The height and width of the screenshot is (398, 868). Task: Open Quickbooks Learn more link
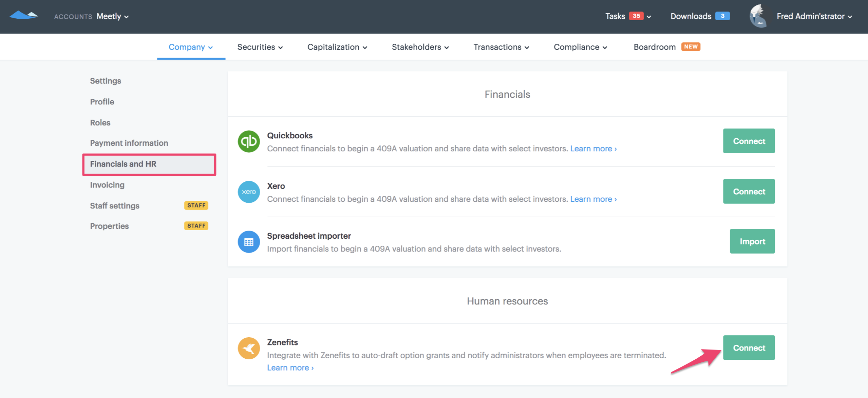(x=593, y=149)
